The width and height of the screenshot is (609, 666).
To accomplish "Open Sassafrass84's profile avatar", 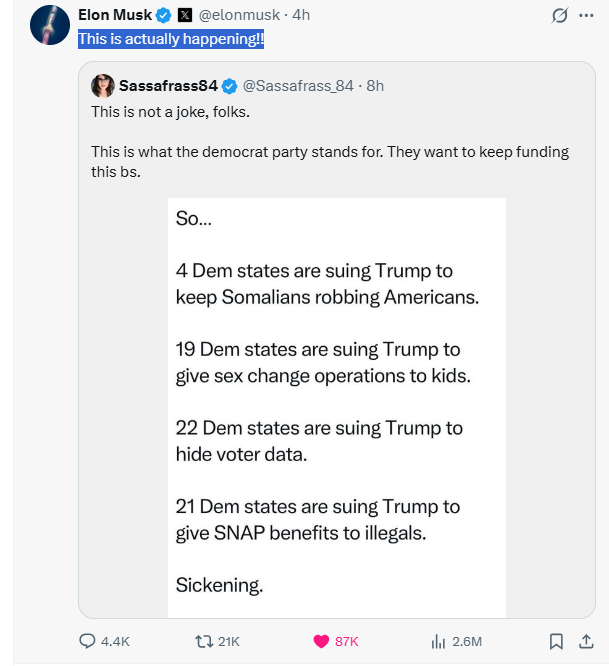I will click(x=102, y=85).
